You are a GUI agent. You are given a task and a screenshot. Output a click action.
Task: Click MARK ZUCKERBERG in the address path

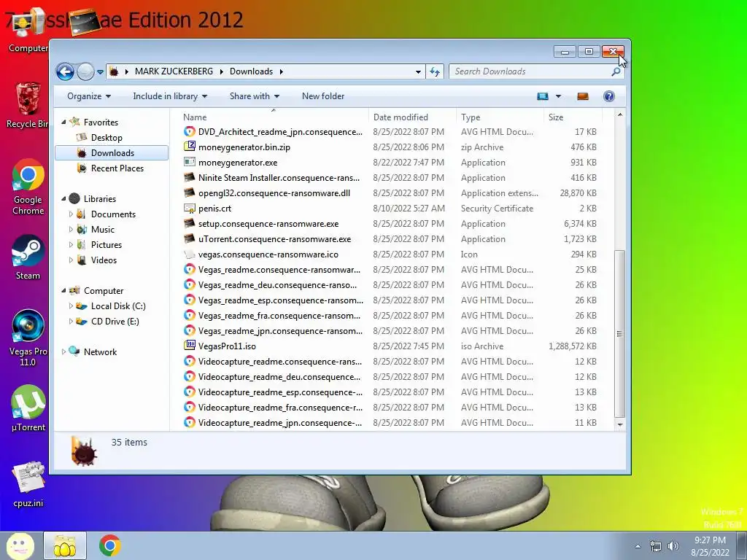coord(174,71)
